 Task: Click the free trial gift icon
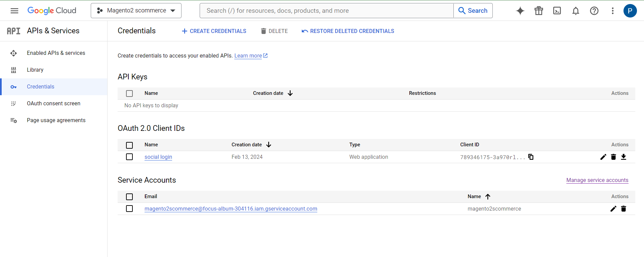pos(538,11)
